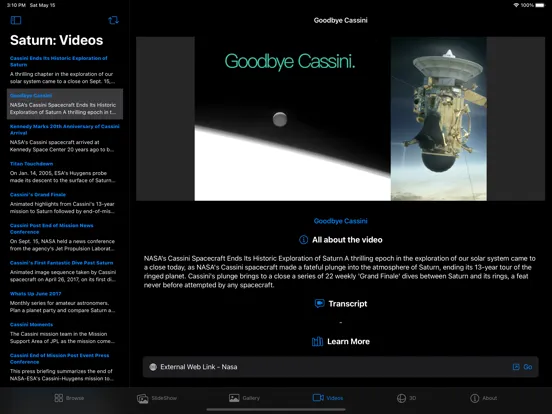
Task: Tap description 'A thrilling chapter in the exploration'
Action: pyautogui.click(x=62, y=78)
